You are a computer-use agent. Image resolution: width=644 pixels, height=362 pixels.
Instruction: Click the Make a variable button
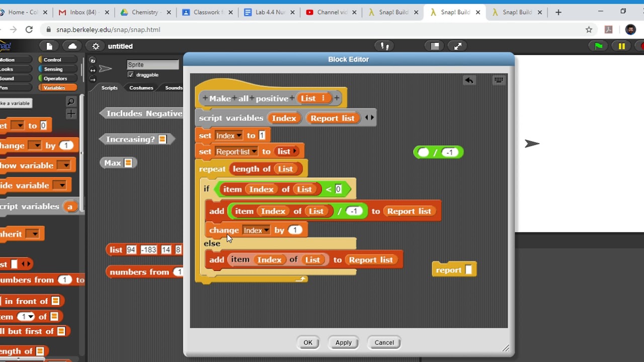click(15, 103)
